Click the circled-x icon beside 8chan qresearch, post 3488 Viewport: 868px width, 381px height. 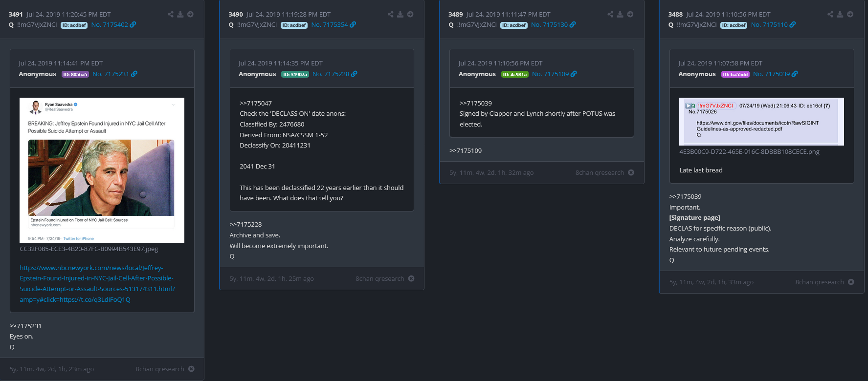point(851,282)
